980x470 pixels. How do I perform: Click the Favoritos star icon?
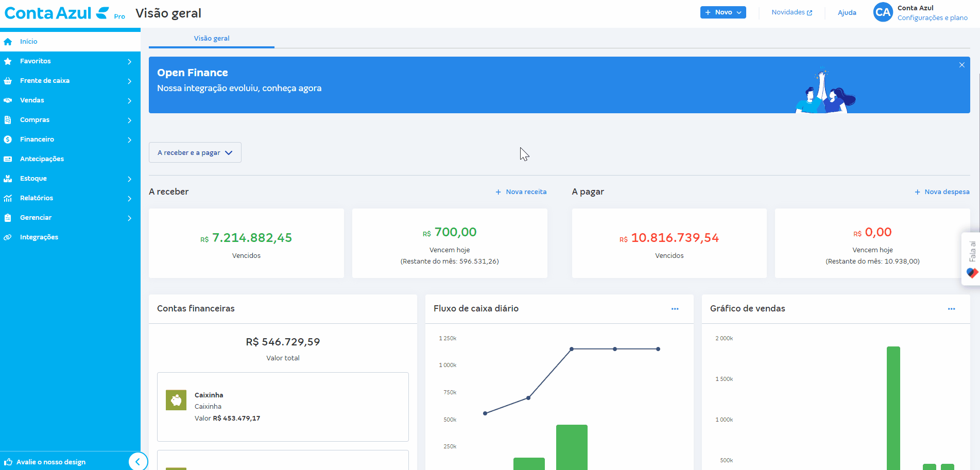8,61
